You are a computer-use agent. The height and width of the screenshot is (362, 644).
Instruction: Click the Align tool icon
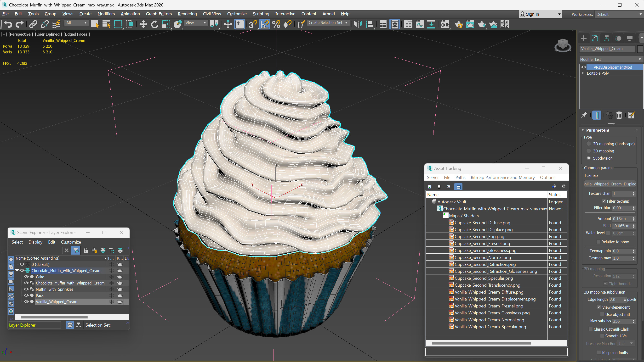pyautogui.click(x=370, y=24)
